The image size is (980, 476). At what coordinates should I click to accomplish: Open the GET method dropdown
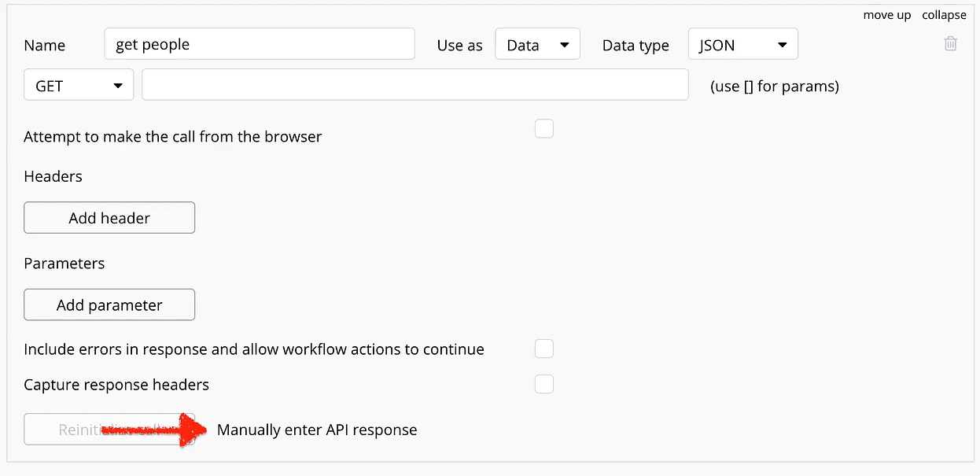pyautogui.click(x=79, y=86)
